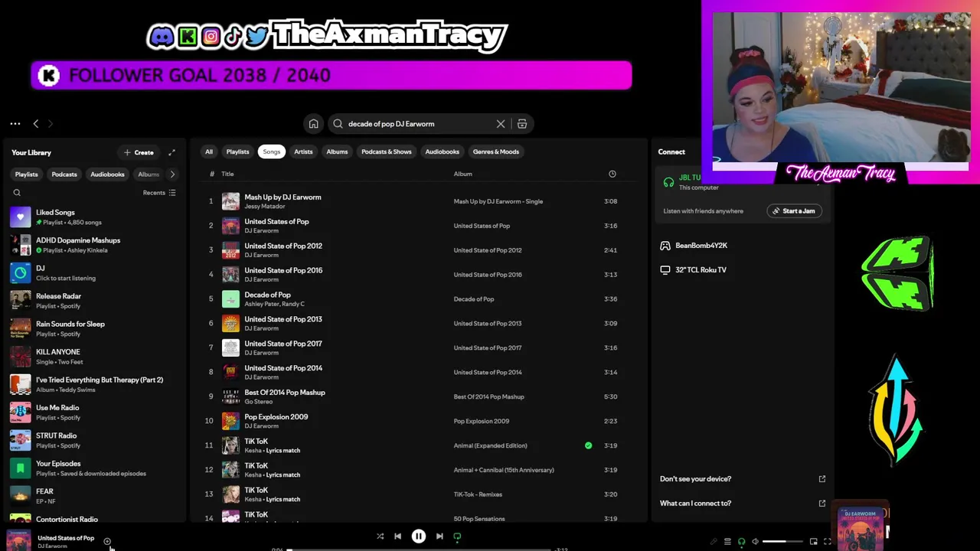Image resolution: width=980 pixels, height=551 pixels.
Task: Select the Genres & Moods filter
Action: coord(496,152)
